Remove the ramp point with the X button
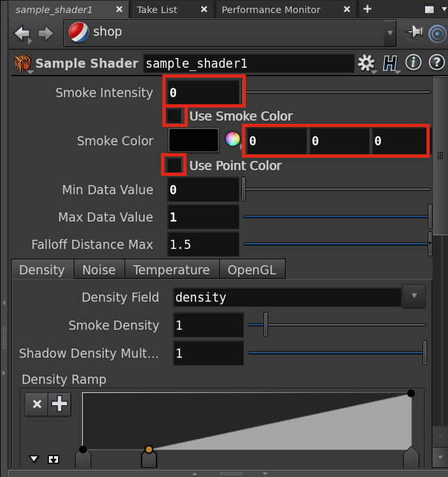This screenshot has height=477, width=448. click(37, 404)
